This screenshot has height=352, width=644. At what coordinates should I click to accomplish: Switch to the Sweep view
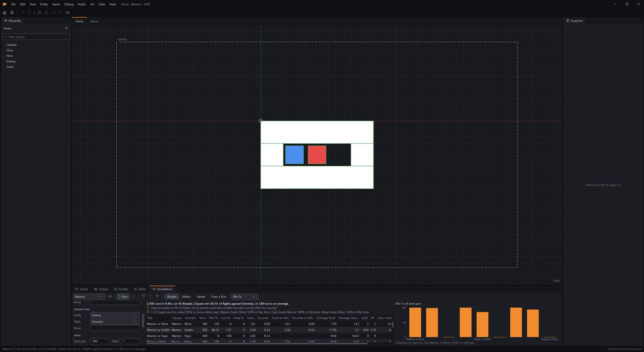201,296
